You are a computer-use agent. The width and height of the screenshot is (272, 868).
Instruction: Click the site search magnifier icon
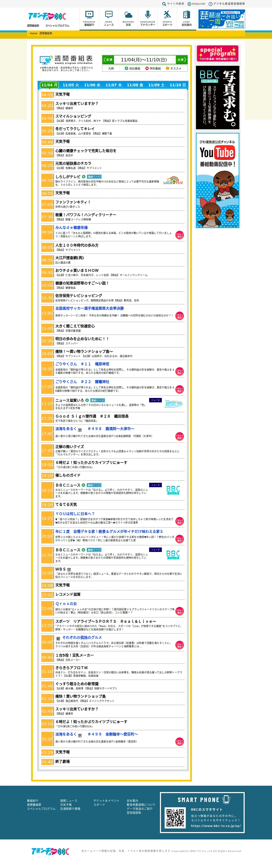164,4
